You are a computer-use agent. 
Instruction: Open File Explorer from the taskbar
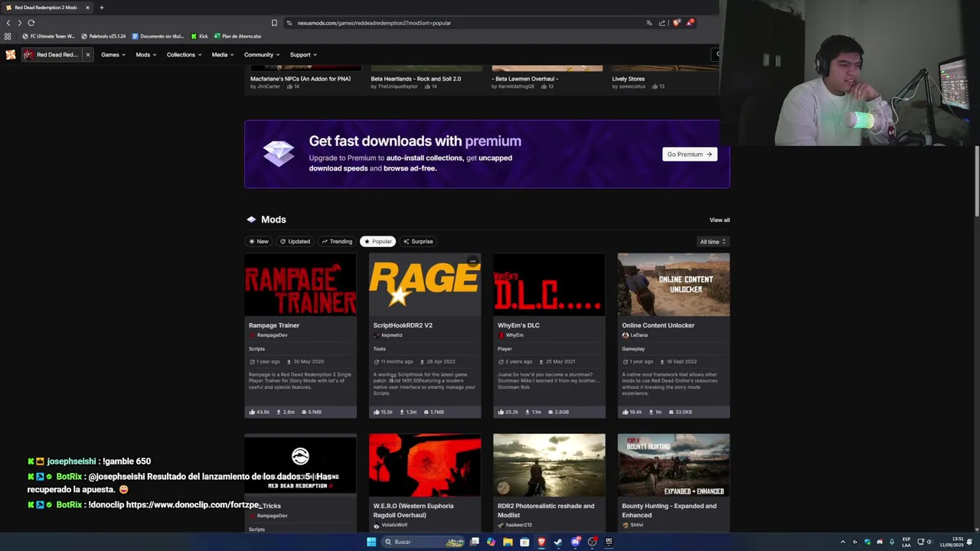[508, 542]
